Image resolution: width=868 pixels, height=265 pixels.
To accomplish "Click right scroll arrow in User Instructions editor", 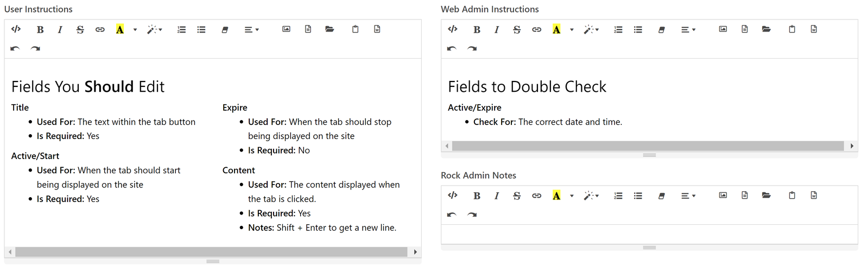I will pos(415,252).
